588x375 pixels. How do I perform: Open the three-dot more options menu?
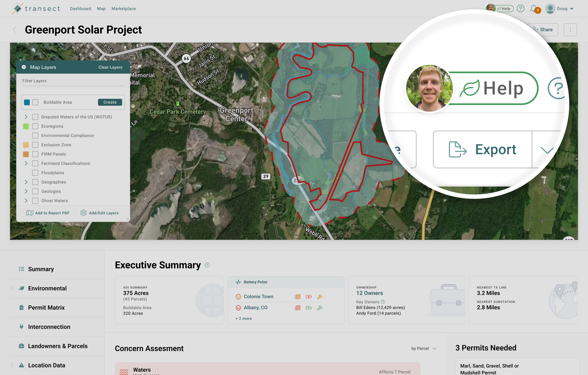[570, 29]
